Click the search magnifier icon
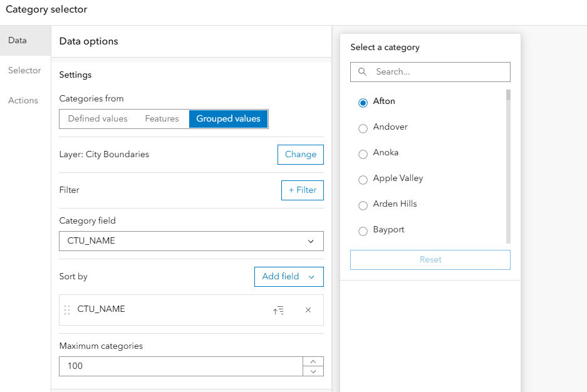The width and height of the screenshot is (587, 392). point(362,72)
